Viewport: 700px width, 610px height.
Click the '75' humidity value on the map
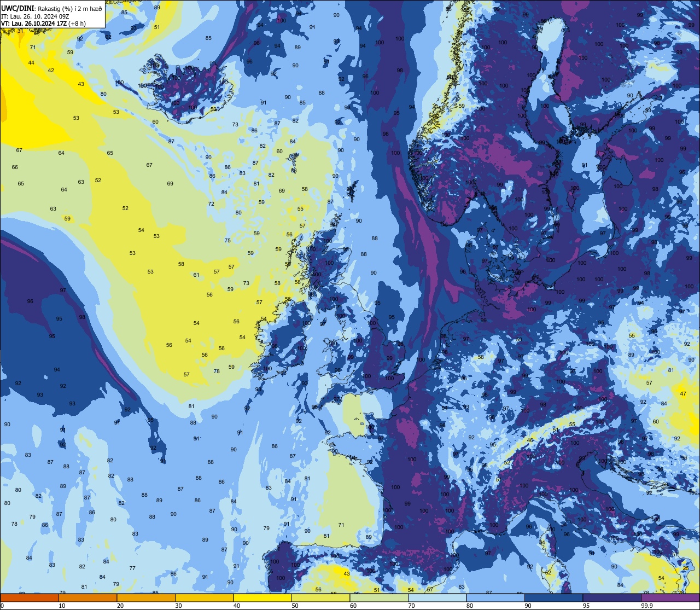click(x=227, y=241)
